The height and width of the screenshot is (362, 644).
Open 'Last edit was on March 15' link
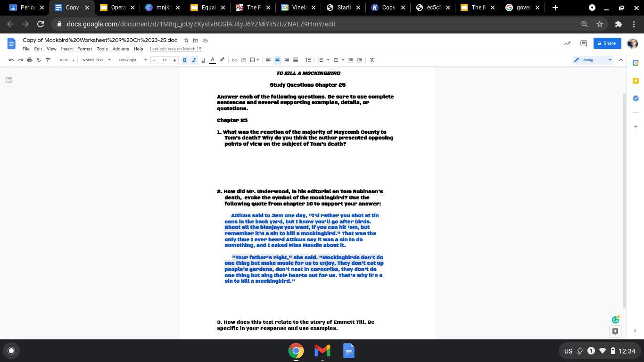tap(175, 49)
